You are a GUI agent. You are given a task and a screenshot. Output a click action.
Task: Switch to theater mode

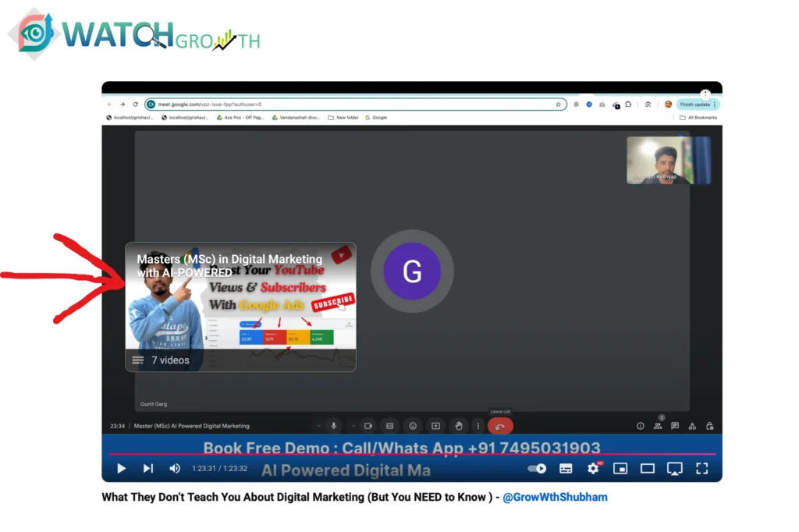tap(647, 468)
